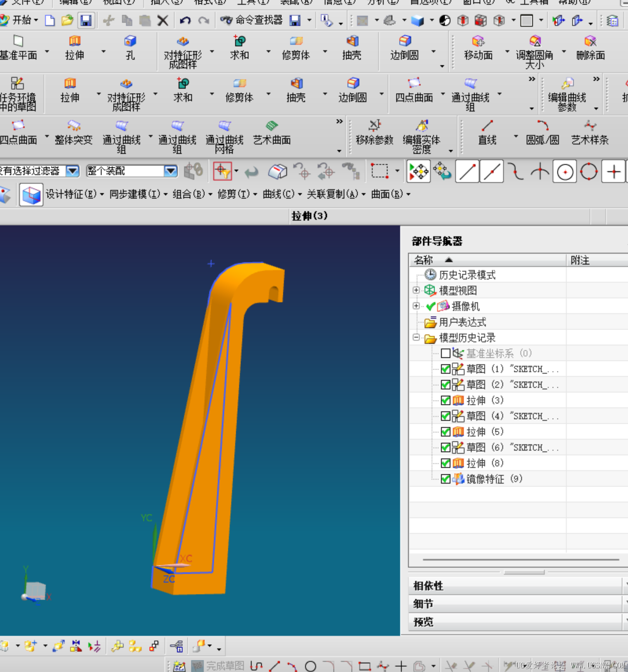The height and width of the screenshot is (672, 628).
Task: Click the blue solid cube icon beside 设计特征
Action: pyautogui.click(x=31, y=195)
